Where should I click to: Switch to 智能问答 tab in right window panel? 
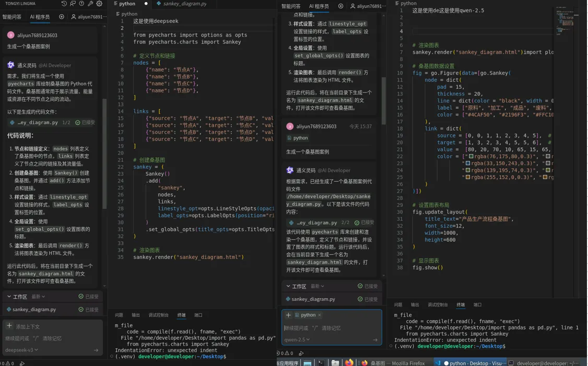[x=291, y=6]
